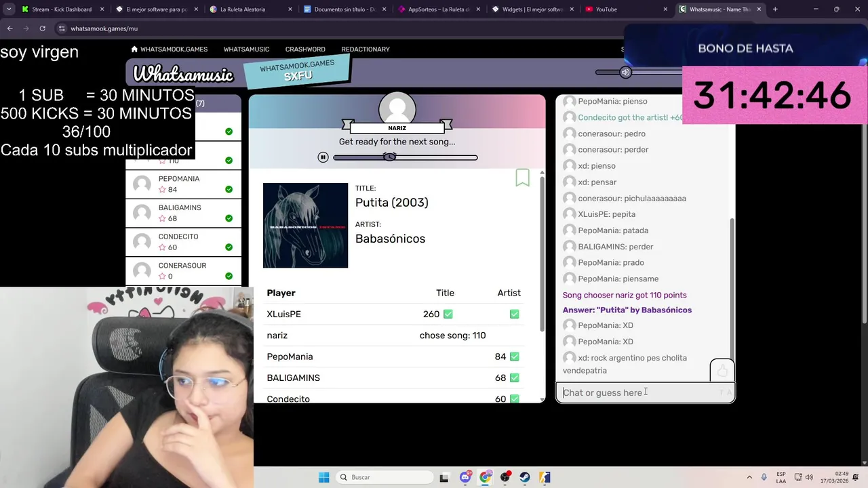Image resolution: width=868 pixels, height=488 pixels.
Task: Click XLuisPE's title checkmark in the results table
Action: point(448,314)
